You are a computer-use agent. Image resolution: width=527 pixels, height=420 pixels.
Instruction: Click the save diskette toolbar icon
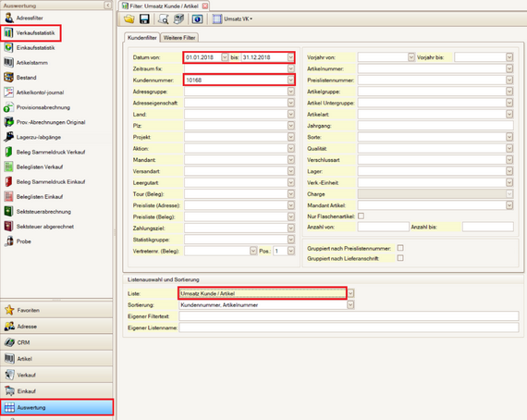[144, 19]
